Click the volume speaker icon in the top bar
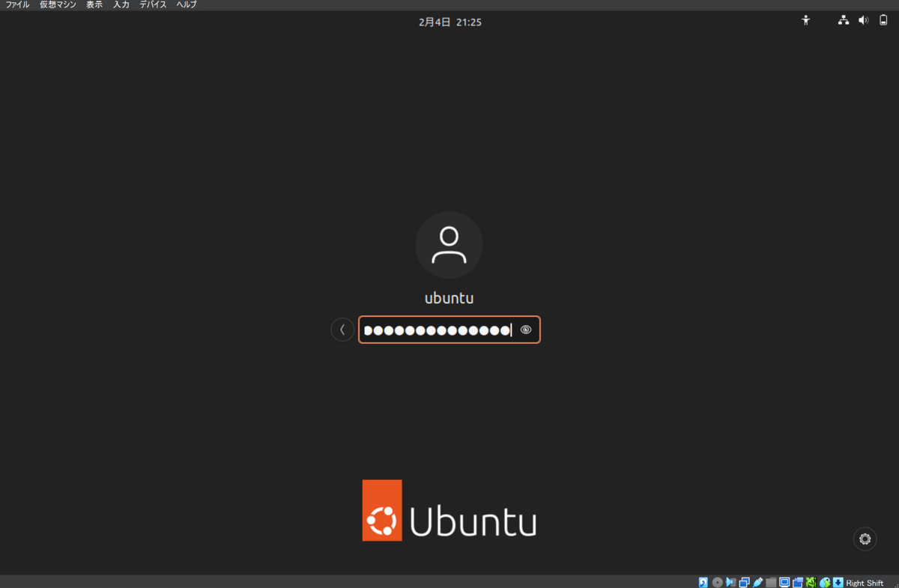The image size is (899, 588). click(x=863, y=20)
